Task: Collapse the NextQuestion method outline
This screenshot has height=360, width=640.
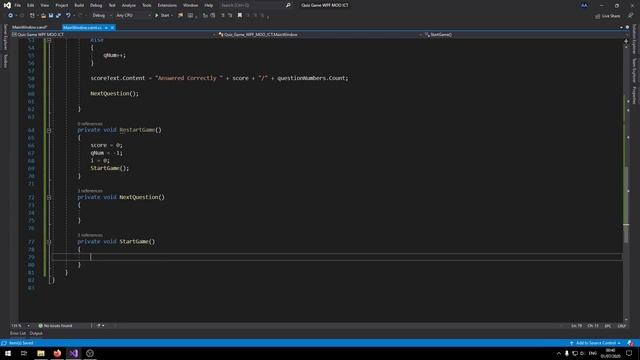Action: pyautogui.click(x=49, y=198)
